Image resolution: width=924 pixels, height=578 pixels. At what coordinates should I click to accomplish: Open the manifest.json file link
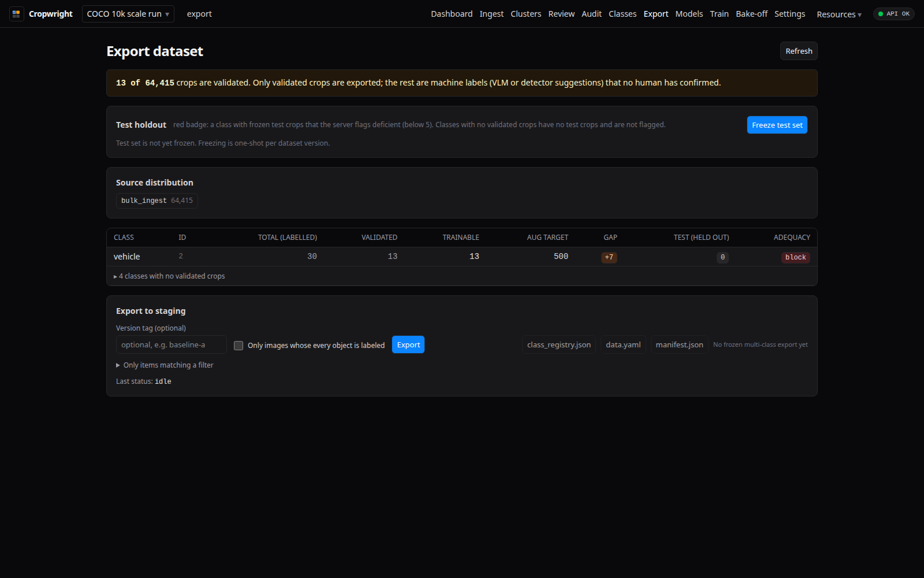pos(679,344)
